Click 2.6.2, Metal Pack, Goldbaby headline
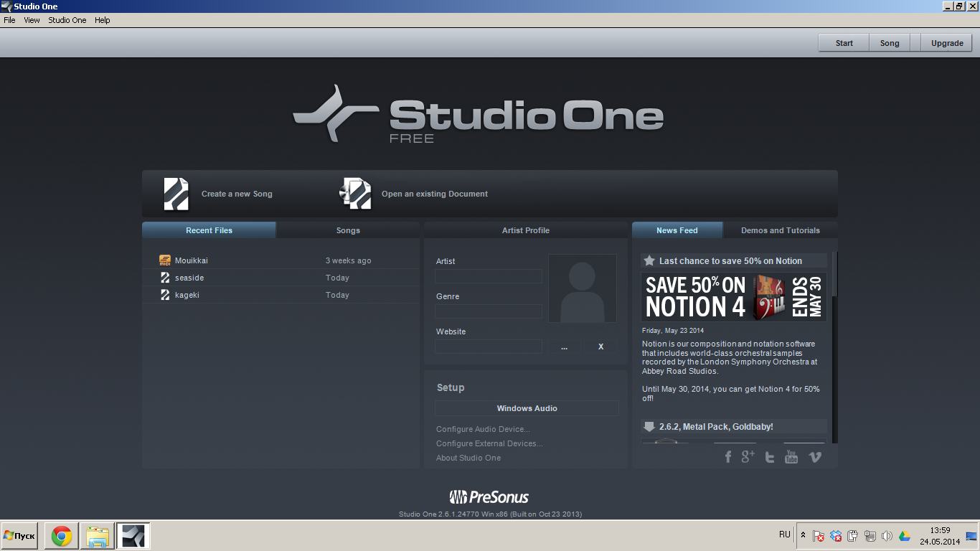Image resolution: width=980 pixels, height=551 pixels. 716,426
